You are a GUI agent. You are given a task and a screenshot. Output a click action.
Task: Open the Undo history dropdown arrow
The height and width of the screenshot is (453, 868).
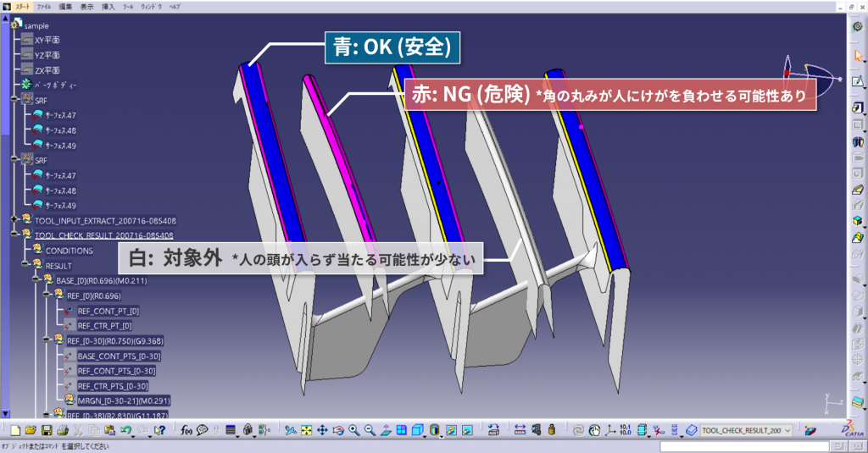133,436
